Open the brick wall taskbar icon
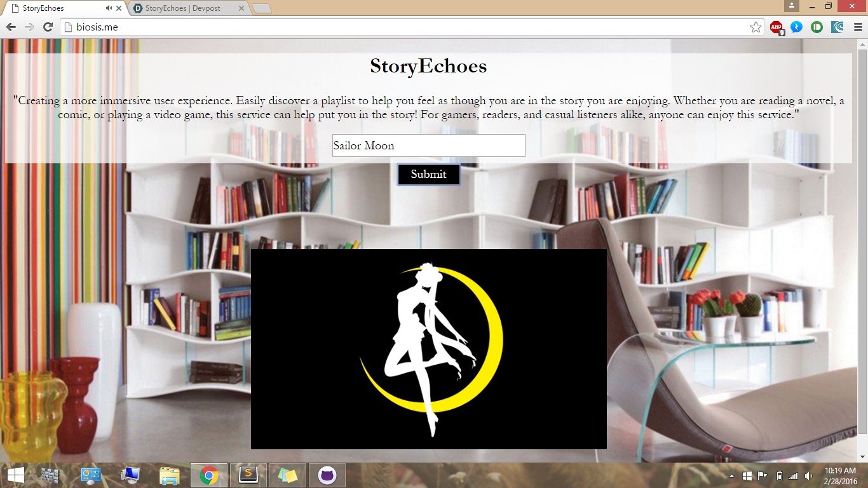Image resolution: width=868 pixels, height=488 pixels. click(x=50, y=475)
